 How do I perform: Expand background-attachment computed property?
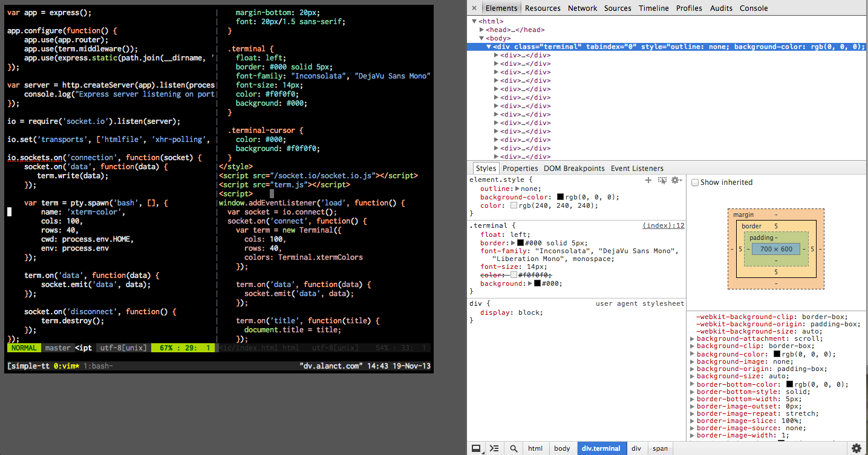pyautogui.click(x=693, y=339)
